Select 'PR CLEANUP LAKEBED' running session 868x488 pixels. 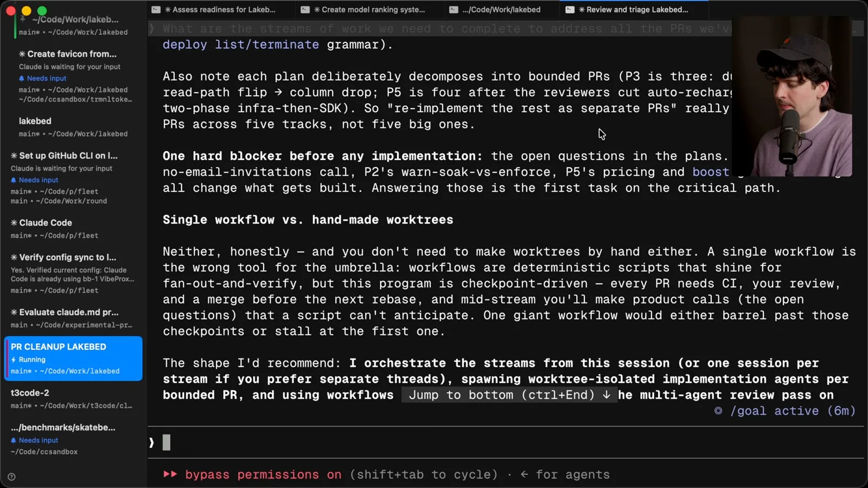coord(73,358)
